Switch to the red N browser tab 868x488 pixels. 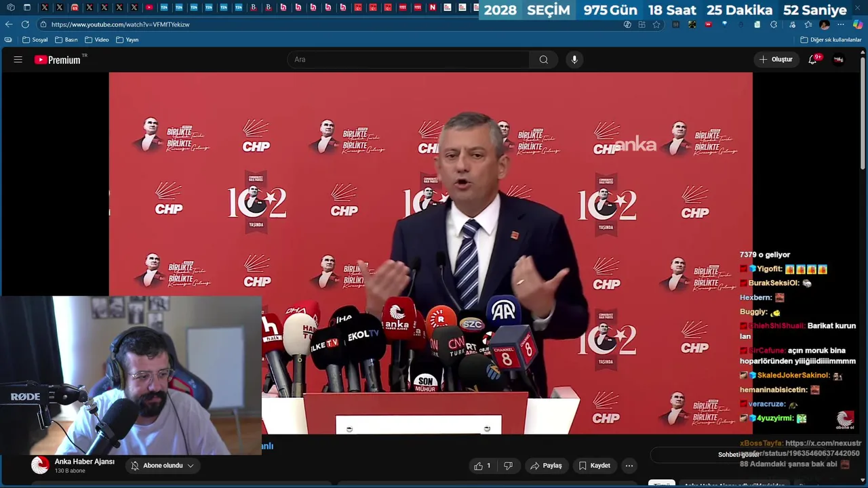tap(433, 7)
